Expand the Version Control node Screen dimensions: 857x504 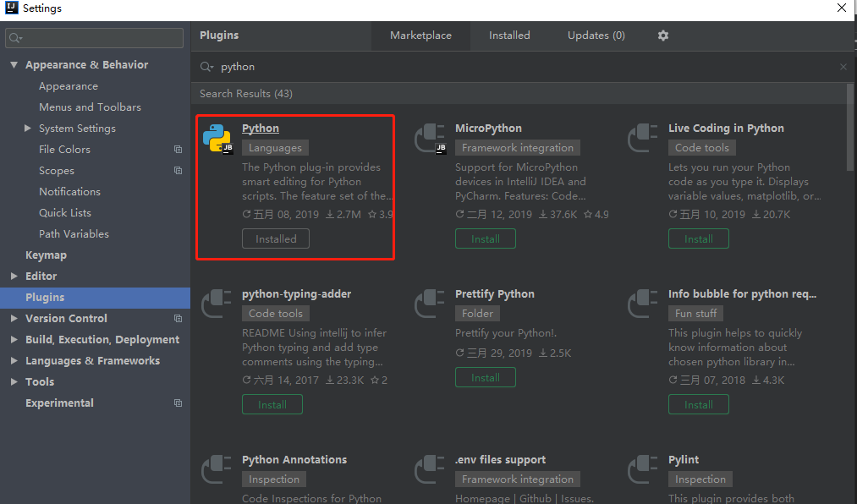point(14,318)
